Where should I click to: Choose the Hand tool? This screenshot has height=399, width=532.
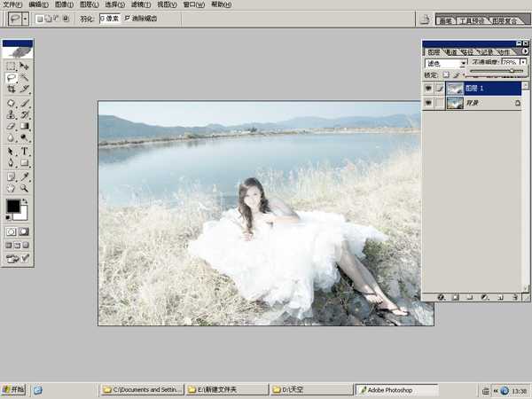point(11,188)
